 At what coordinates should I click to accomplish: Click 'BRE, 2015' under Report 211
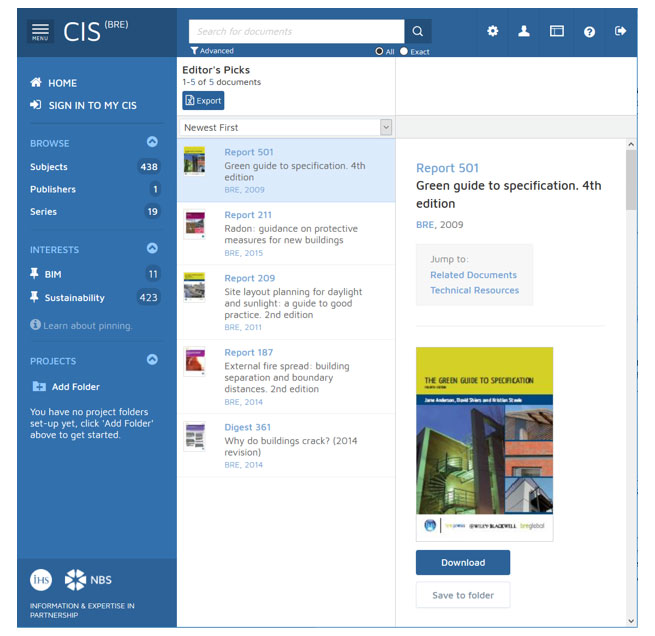pyautogui.click(x=244, y=253)
